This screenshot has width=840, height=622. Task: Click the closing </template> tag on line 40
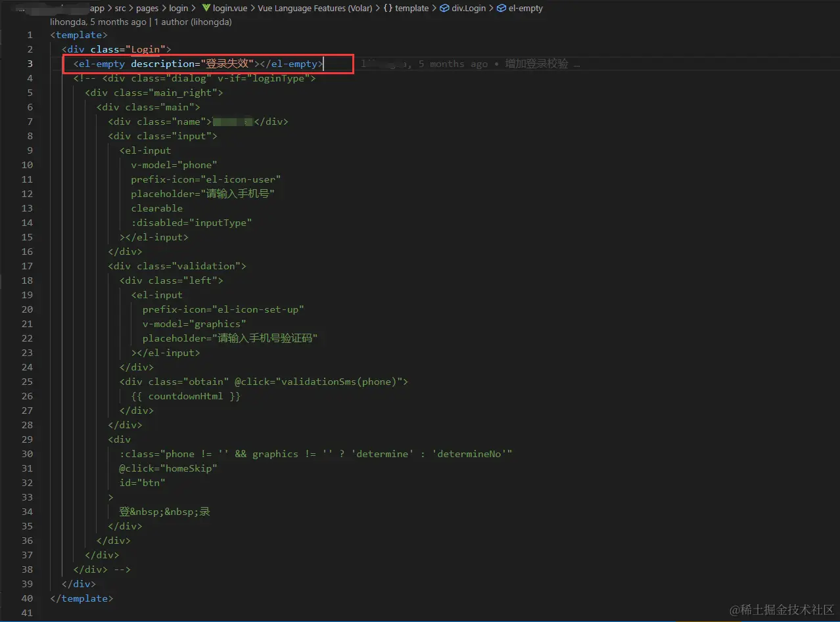tap(82, 598)
